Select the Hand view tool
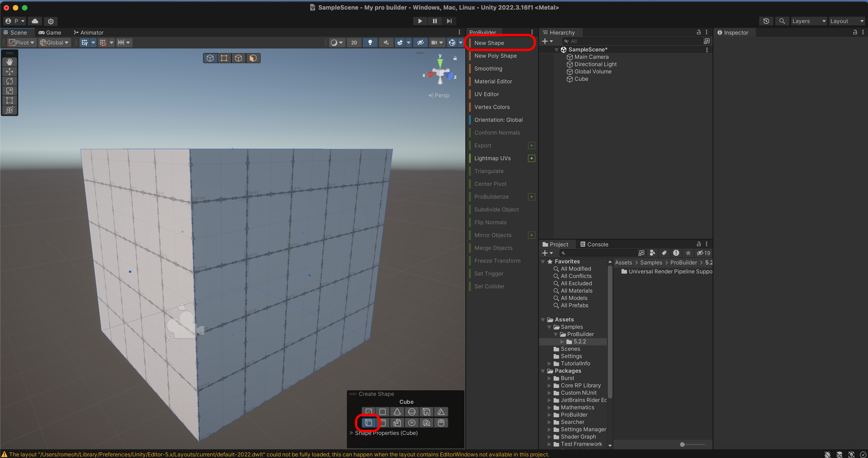The height and width of the screenshot is (458, 868). pos(9,62)
